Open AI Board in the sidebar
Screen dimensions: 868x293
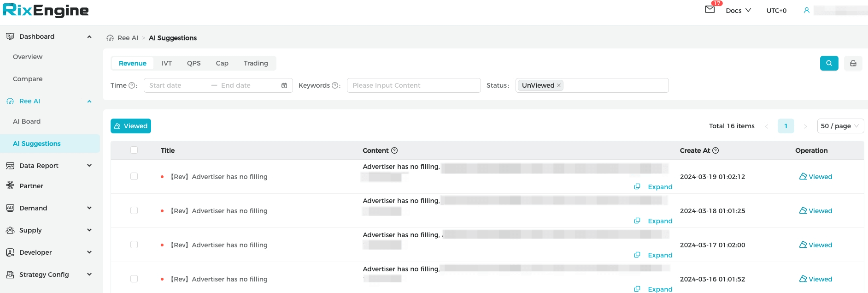click(x=27, y=122)
